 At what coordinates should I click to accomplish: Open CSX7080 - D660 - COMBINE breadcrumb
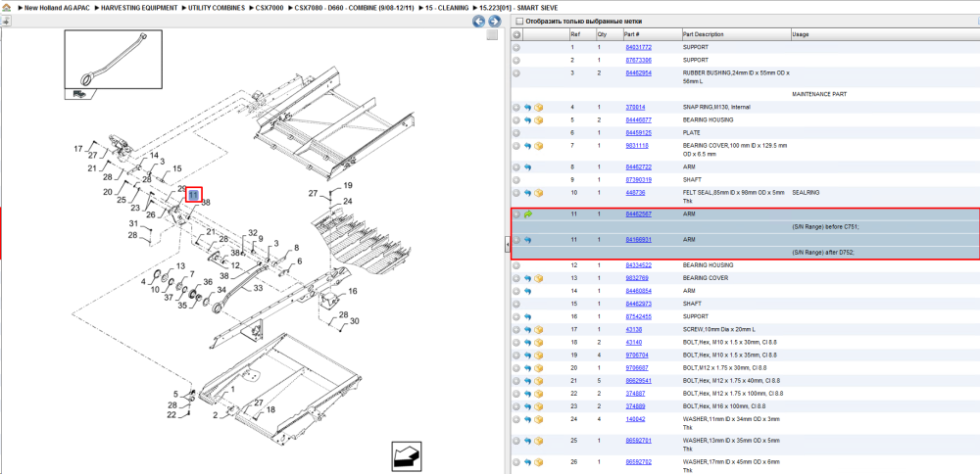click(x=355, y=8)
